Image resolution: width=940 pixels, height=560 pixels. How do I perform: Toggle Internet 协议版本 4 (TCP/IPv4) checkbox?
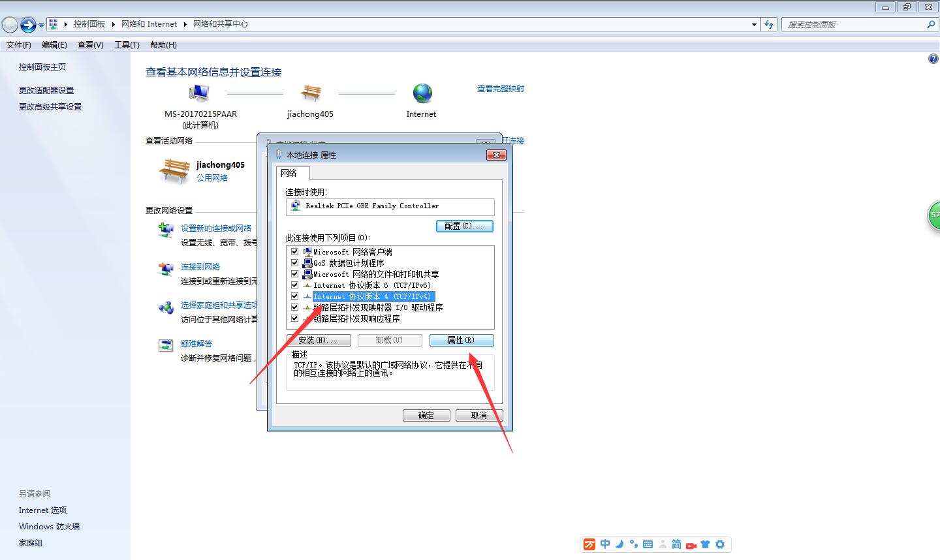[294, 296]
